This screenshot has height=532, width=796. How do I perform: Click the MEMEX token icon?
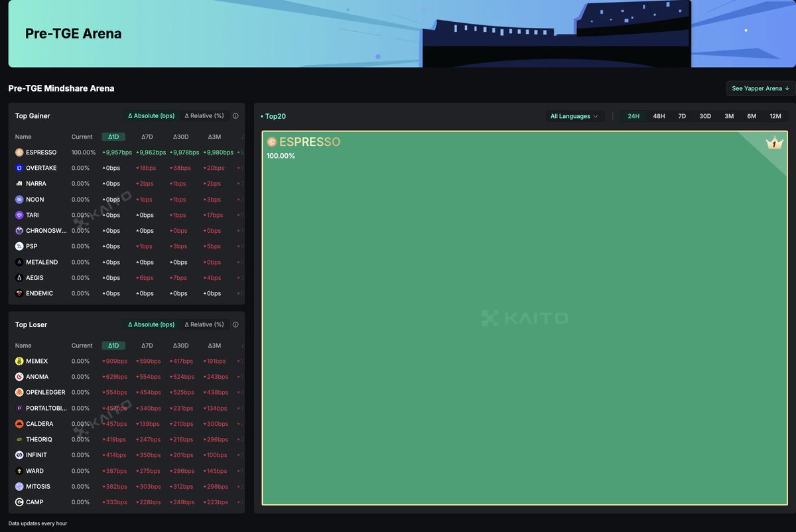point(19,362)
